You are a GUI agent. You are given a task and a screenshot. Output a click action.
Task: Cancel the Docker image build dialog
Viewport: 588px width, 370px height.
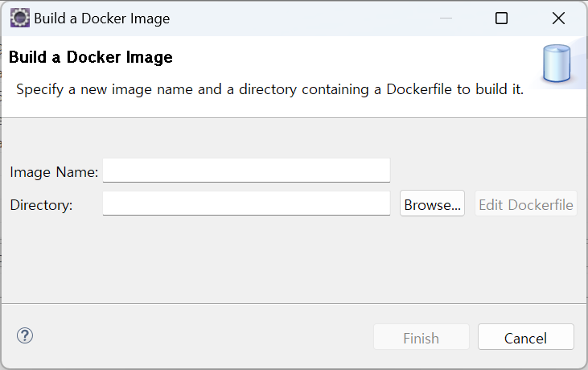(x=525, y=338)
